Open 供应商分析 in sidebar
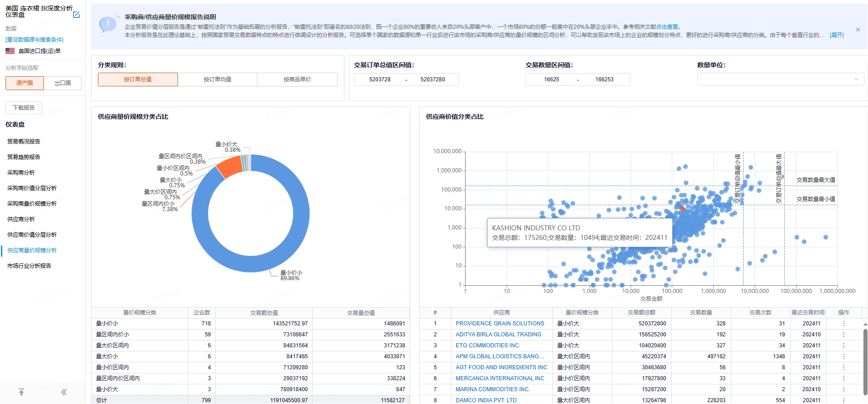The width and height of the screenshot is (868, 404). 21,219
